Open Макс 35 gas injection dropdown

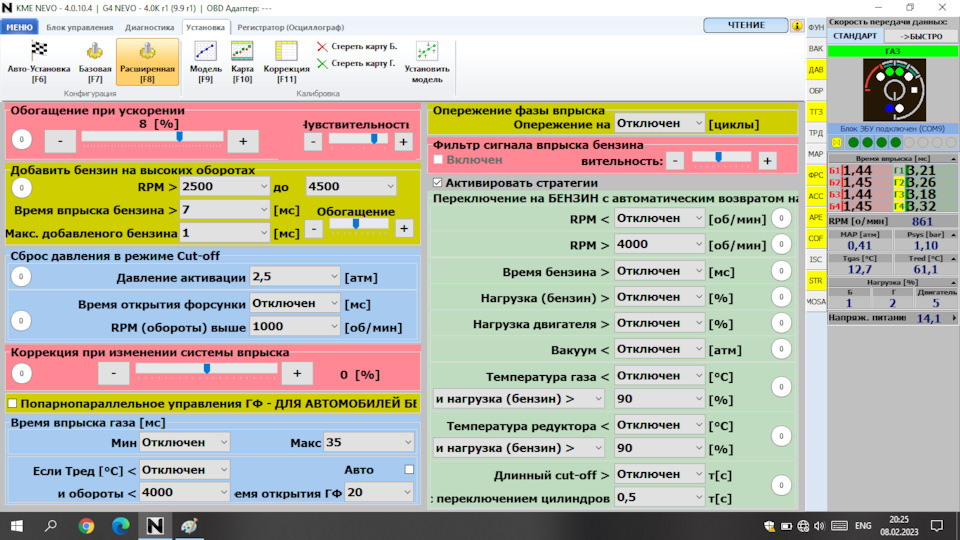pos(369,442)
